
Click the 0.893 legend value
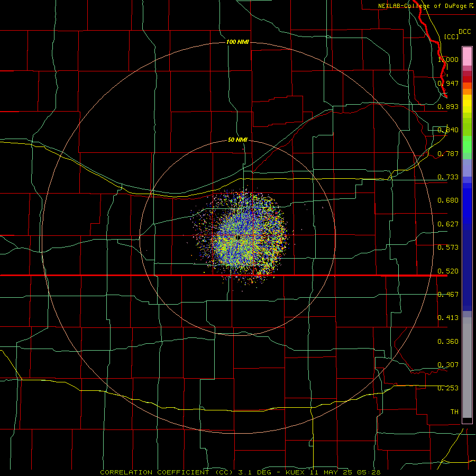point(448,106)
